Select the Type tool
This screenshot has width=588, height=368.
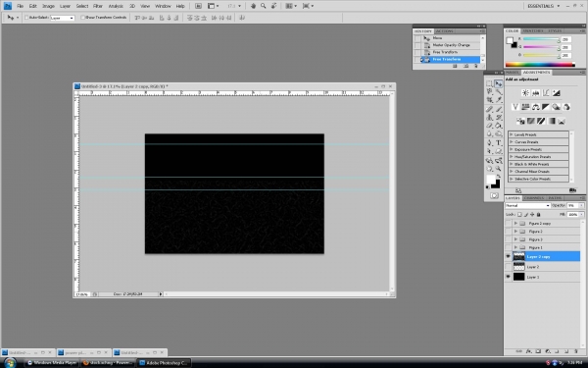(x=499, y=142)
